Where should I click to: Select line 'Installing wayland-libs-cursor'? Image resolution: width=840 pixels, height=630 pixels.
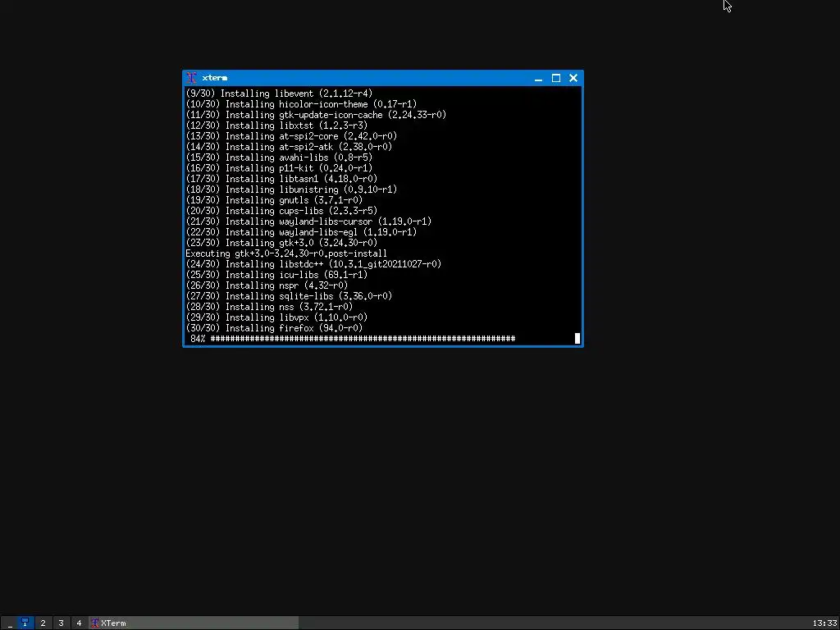pos(308,221)
